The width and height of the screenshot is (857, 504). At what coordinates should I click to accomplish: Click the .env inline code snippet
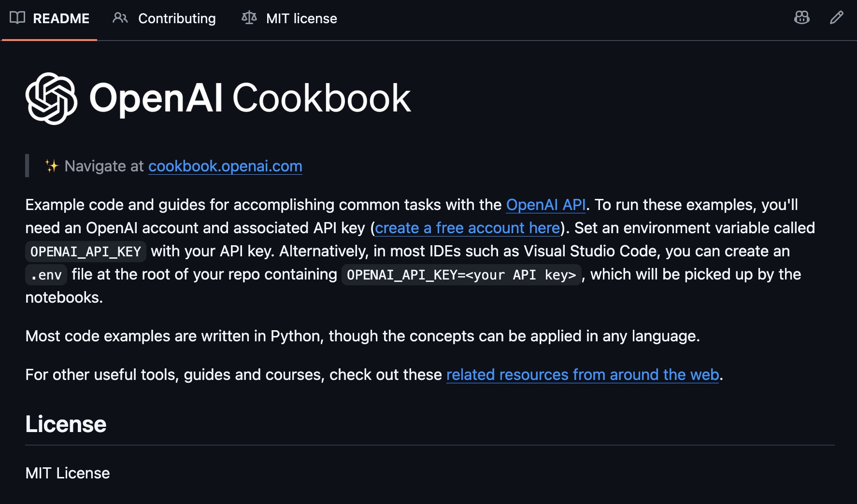[x=46, y=275]
